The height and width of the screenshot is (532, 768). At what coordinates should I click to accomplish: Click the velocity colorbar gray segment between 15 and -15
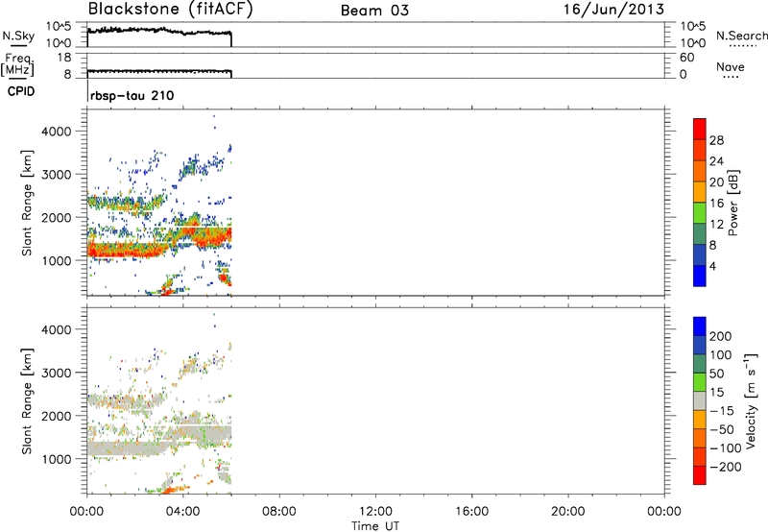point(700,400)
